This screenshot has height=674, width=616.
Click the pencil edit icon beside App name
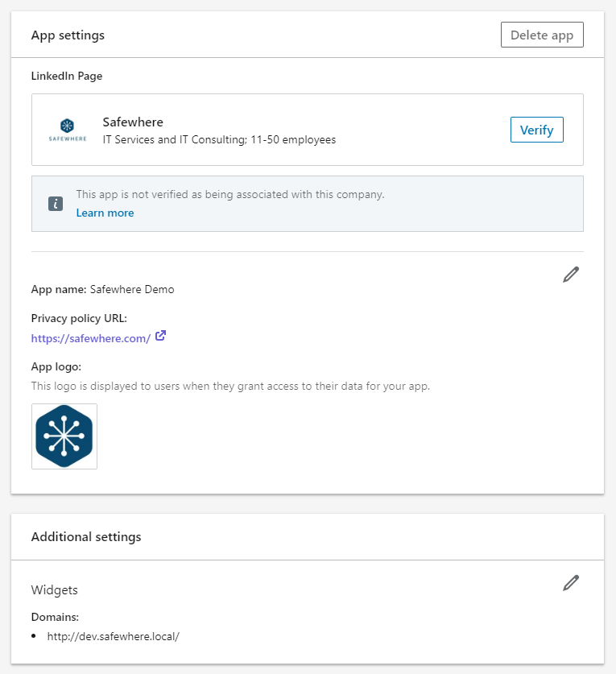571,275
